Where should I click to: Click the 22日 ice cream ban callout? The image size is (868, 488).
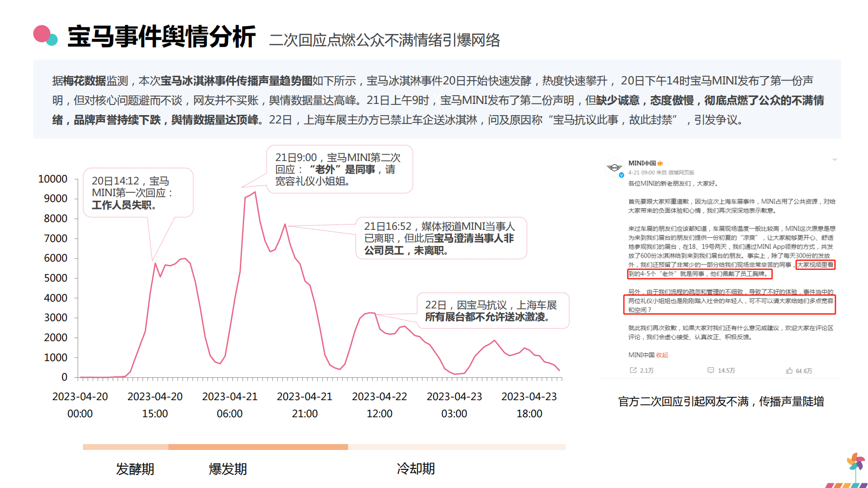tap(493, 311)
